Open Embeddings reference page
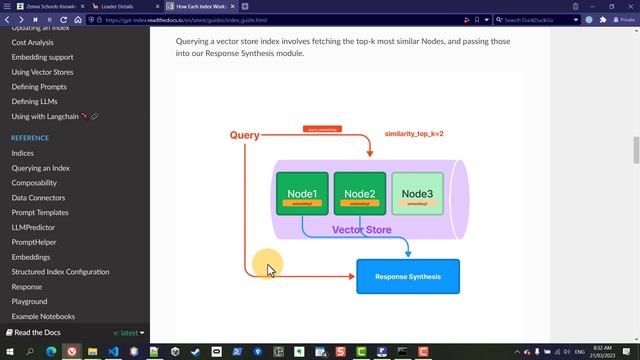This screenshot has width=640, height=360. (31, 257)
